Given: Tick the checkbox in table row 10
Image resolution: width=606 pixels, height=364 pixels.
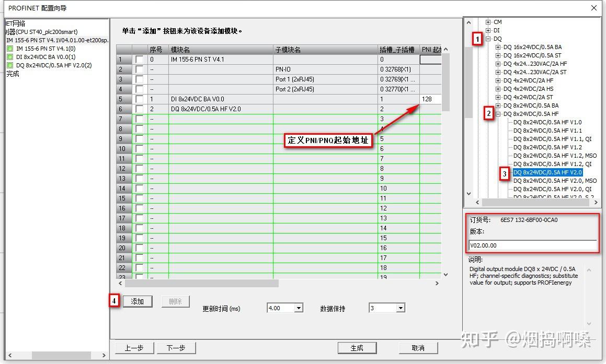Looking at the screenshot, I should point(140,149).
